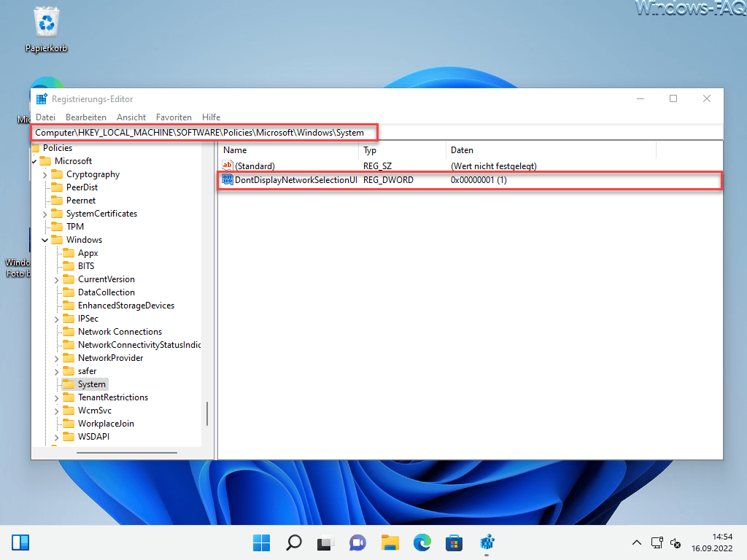The image size is (747, 560).
Task: Click the Registrierungs-Editor title bar app icon
Action: (42, 99)
